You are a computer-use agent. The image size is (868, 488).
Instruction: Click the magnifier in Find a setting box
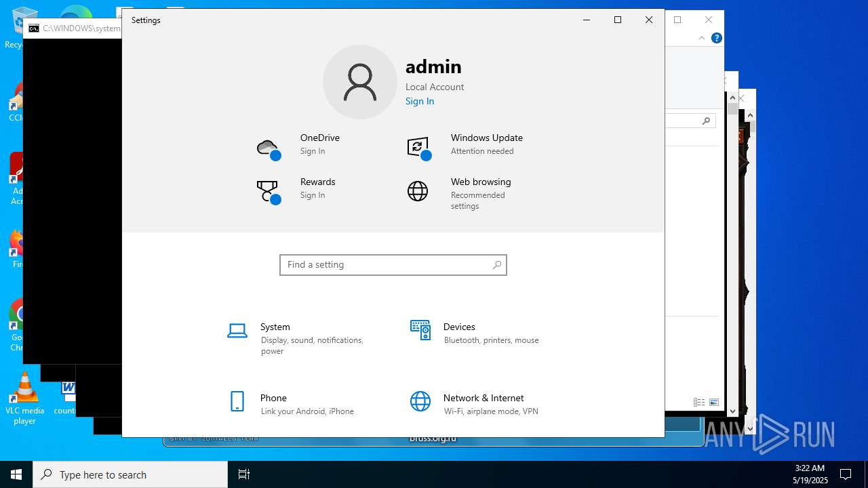[x=497, y=265]
